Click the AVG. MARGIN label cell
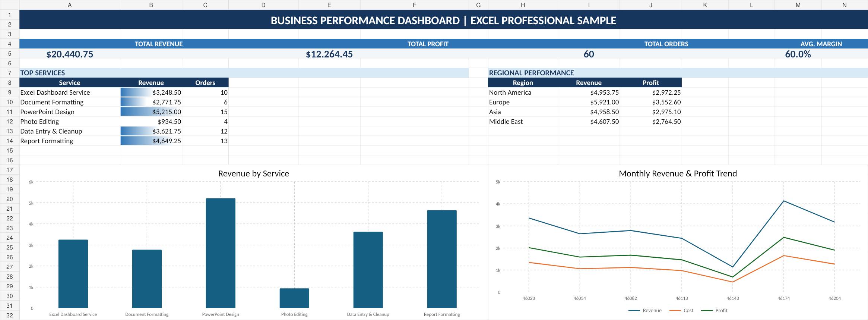The image size is (868, 320). coord(821,44)
